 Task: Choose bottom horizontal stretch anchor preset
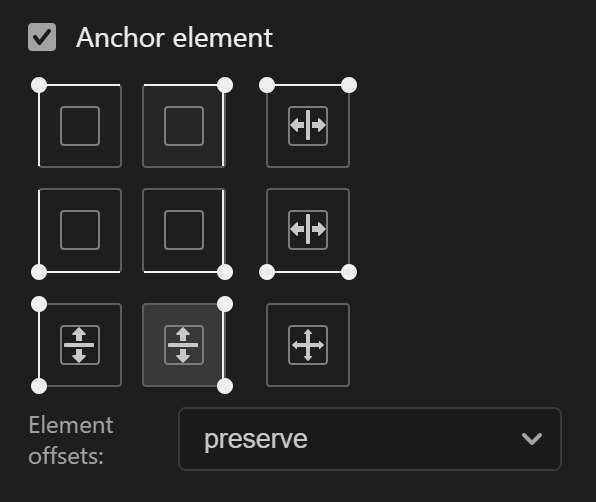[308, 230]
